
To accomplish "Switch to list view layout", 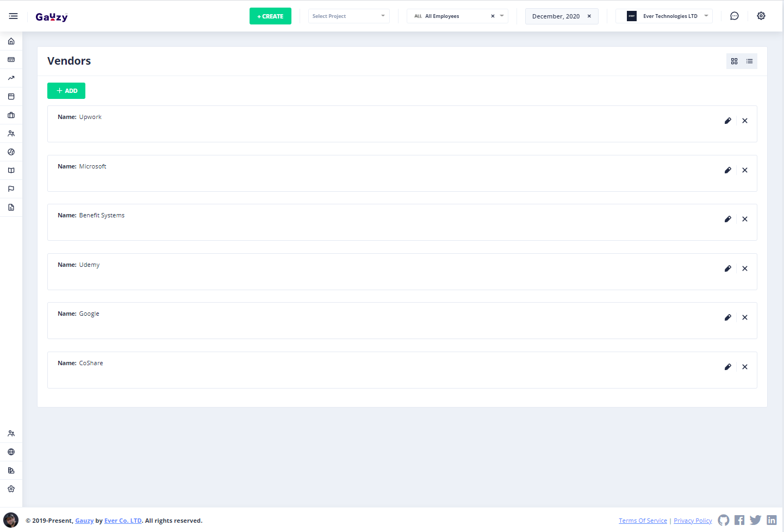I will tap(749, 61).
